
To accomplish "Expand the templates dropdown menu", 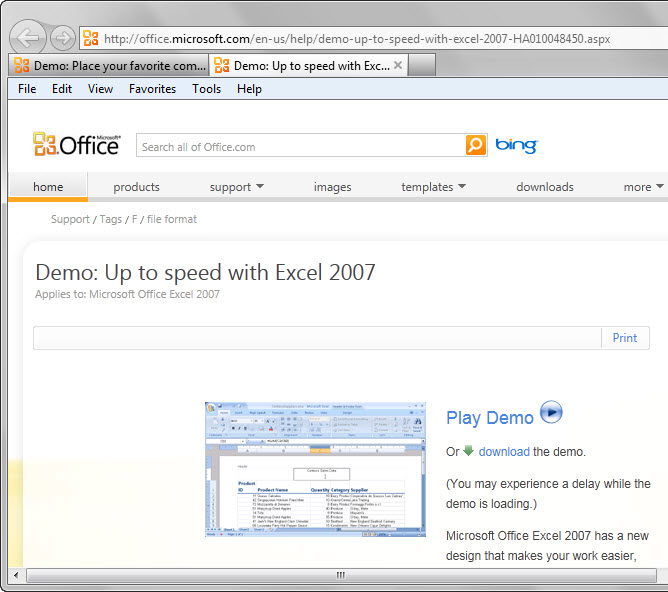I will (433, 187).
